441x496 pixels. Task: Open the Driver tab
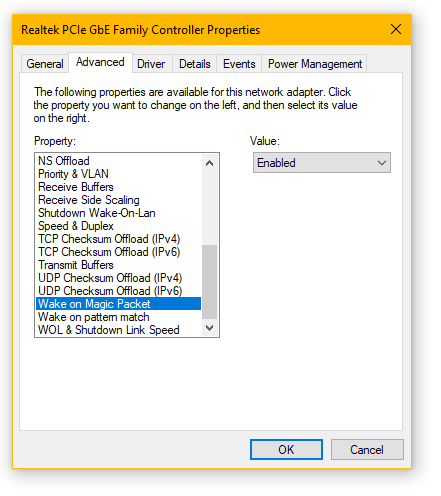pos(151,64)
